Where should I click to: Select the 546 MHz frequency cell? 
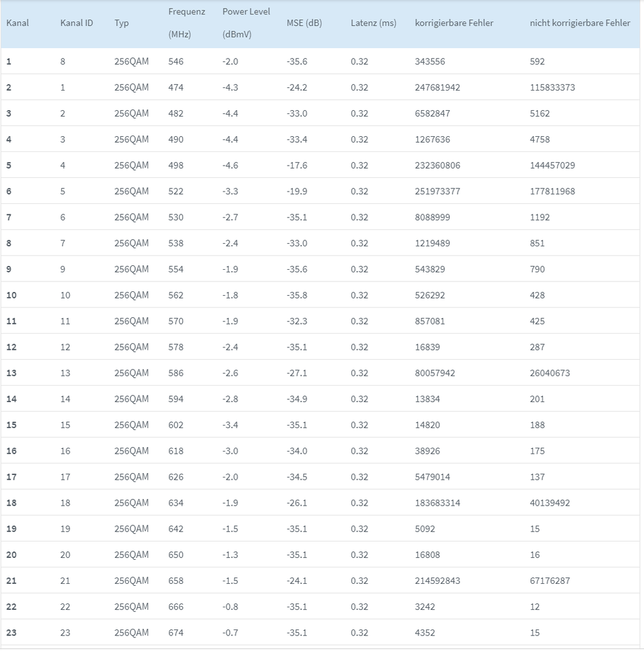click(176, 61)
